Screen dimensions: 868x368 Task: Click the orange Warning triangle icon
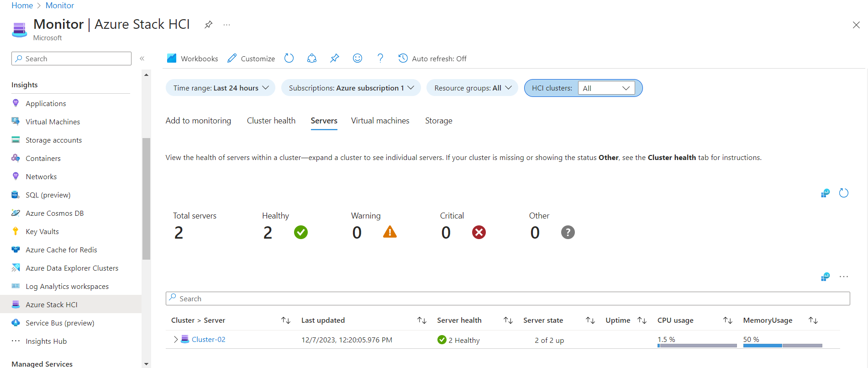point(390,232)
